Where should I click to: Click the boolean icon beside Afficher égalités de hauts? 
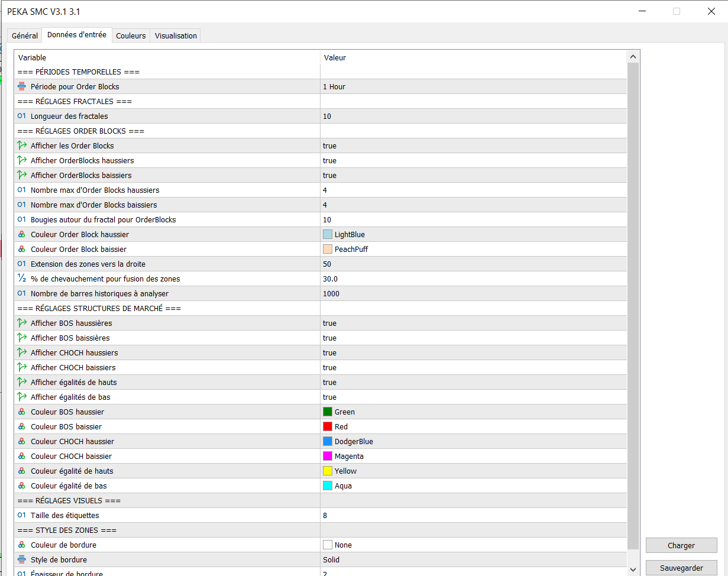(x=22, y=382)
